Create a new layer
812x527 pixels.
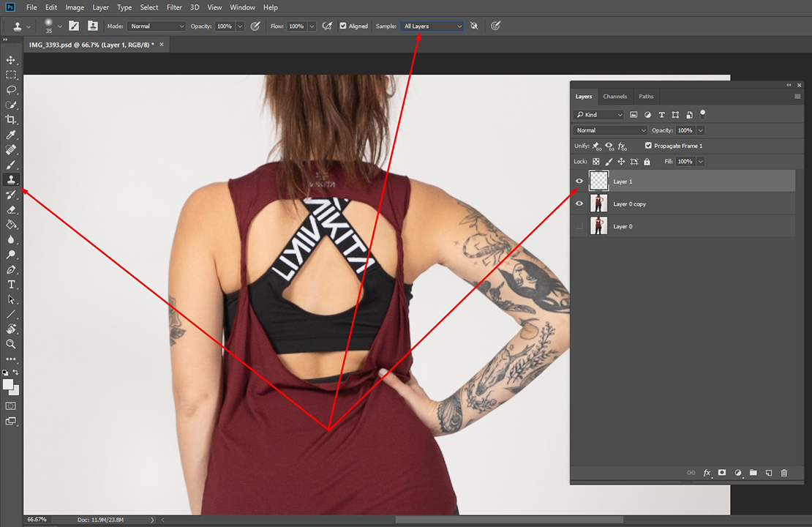[x=769, y=473]
